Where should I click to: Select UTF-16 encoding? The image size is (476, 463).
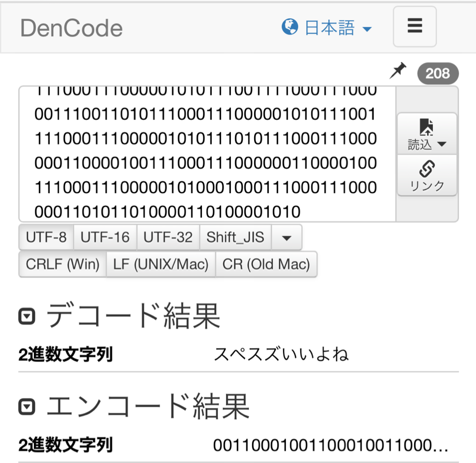tap(105, 237)
